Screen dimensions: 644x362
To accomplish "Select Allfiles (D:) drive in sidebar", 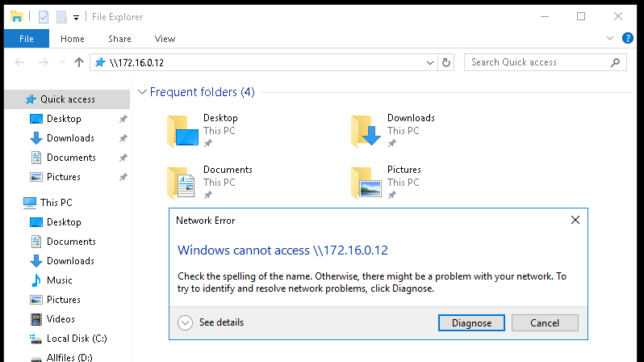I will point(69,357).
